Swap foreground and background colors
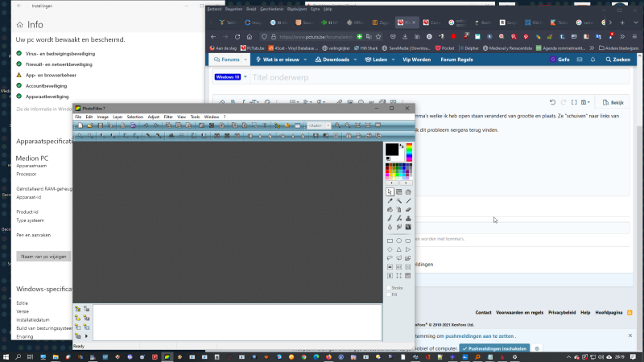Image resolution: width=644 pixels, height=362 pixels. pyautogui.click(x=402, y=146)
